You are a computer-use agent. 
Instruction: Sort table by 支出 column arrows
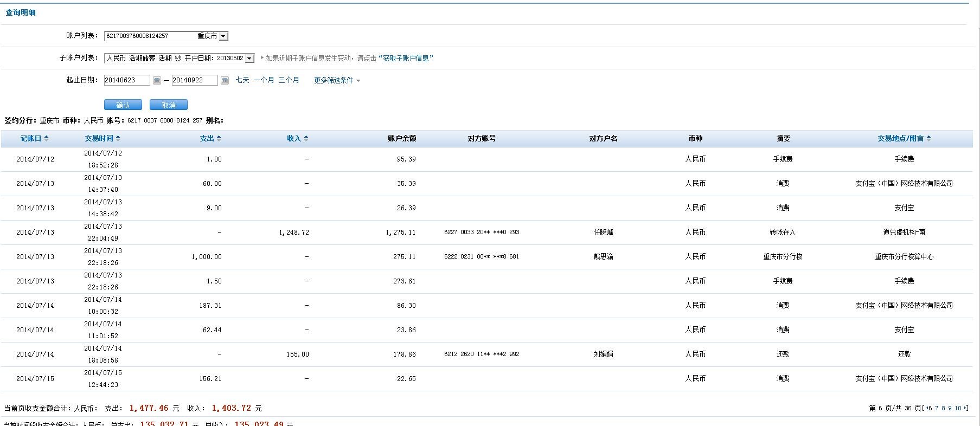219,139
